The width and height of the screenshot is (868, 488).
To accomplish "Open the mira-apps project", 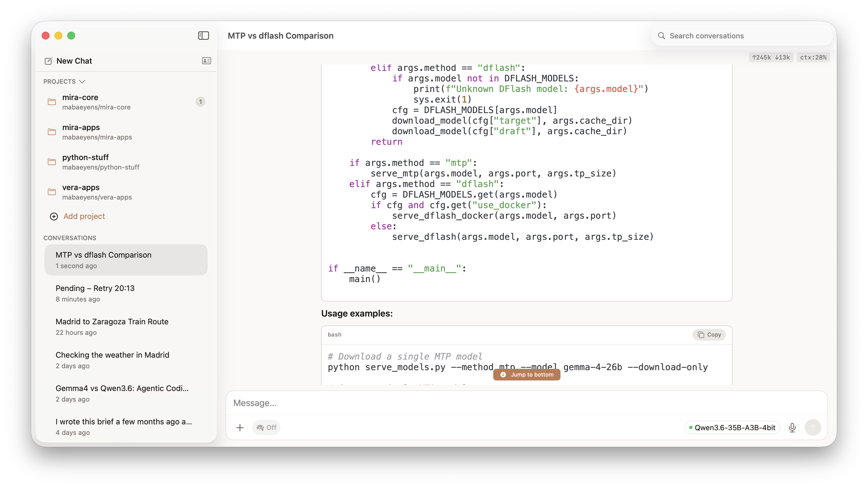I will pyautogui.click(x=126, y=132).
